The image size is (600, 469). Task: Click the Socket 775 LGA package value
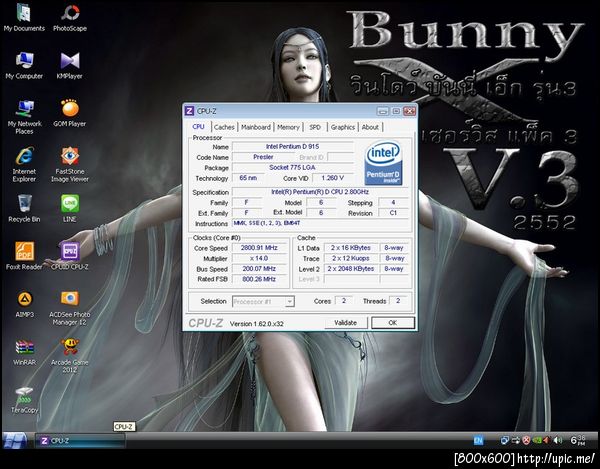[x=292, y=168]
